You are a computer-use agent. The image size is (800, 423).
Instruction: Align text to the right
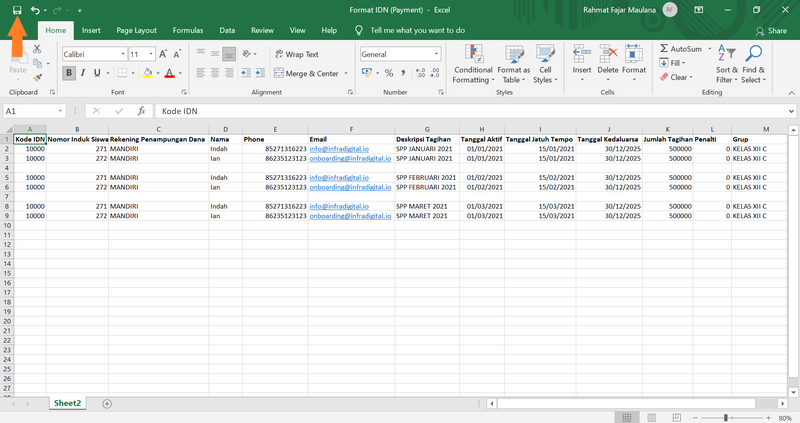coord(229,73)
